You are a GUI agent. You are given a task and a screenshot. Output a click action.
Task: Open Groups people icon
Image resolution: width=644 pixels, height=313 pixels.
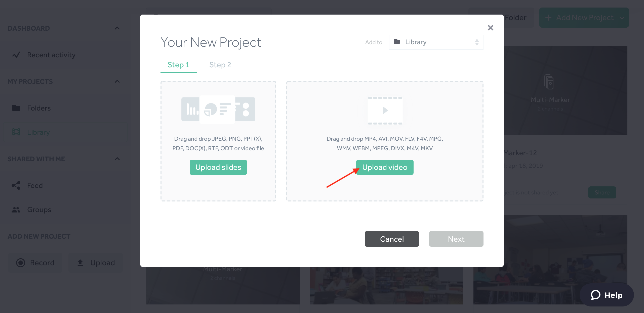(16, 210)
